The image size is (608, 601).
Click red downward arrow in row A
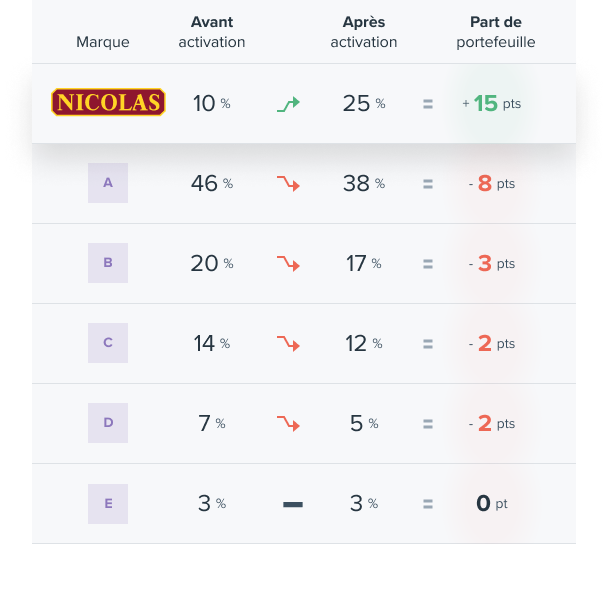tap(288, 183)
